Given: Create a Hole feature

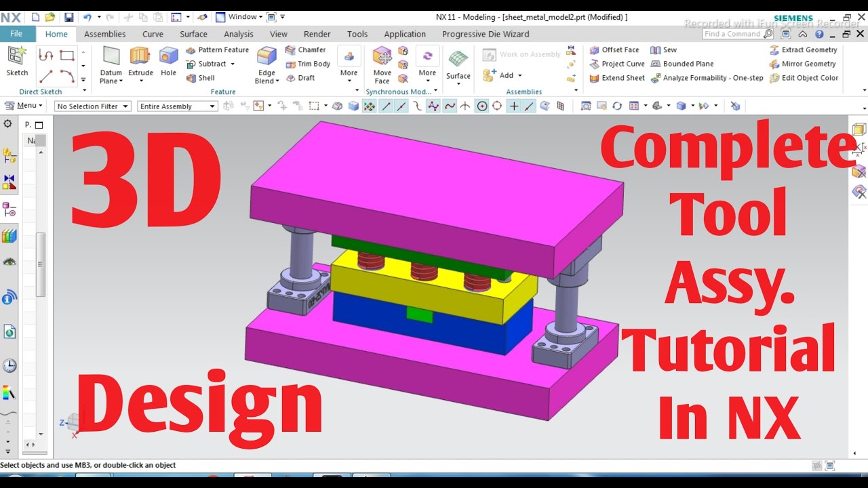Looking at the screenshot, I should 168,61.
